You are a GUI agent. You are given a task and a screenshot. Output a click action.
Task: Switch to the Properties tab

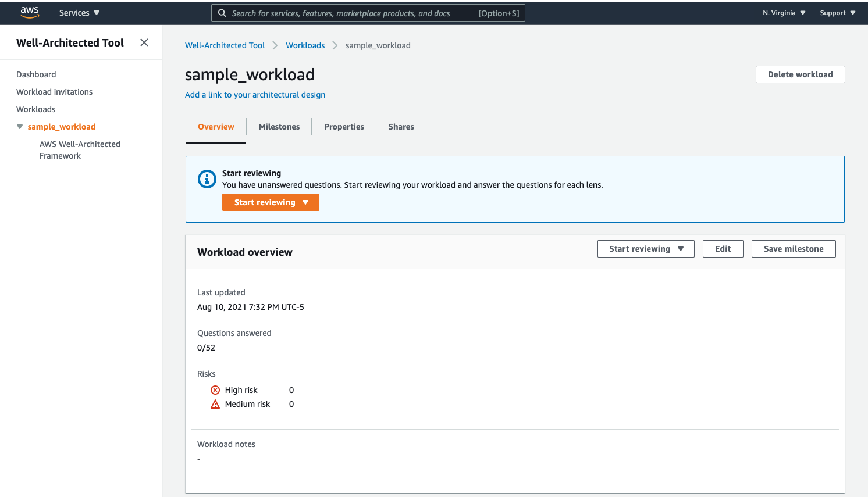coord(344,127)
